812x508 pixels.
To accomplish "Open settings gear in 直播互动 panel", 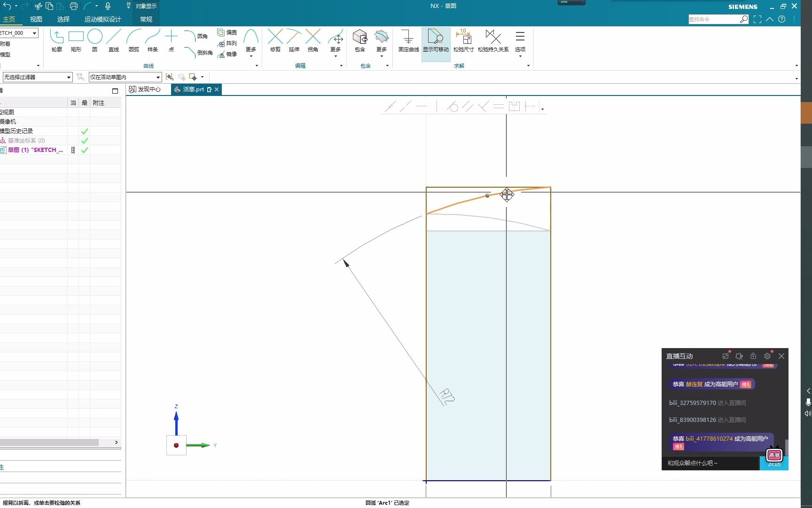I will coord(767,356).
